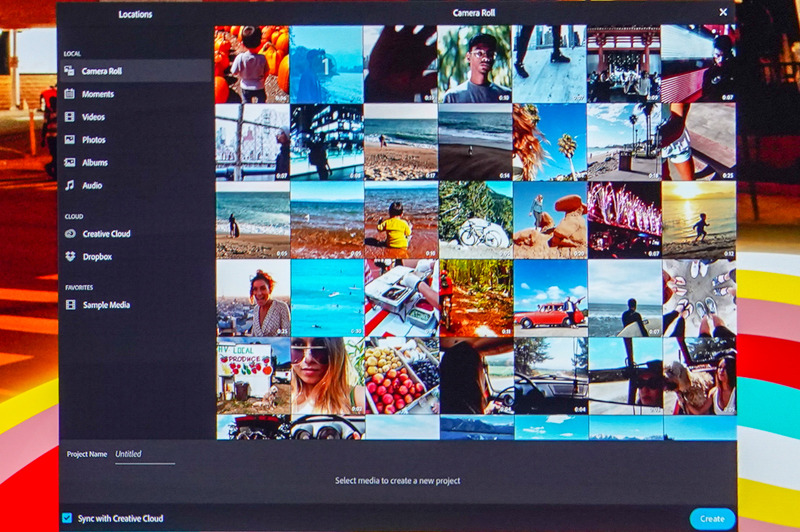This screenshot has width=800, height=532.
Task: Select the man in glasses portrait clip
Action: pos(475,64)
